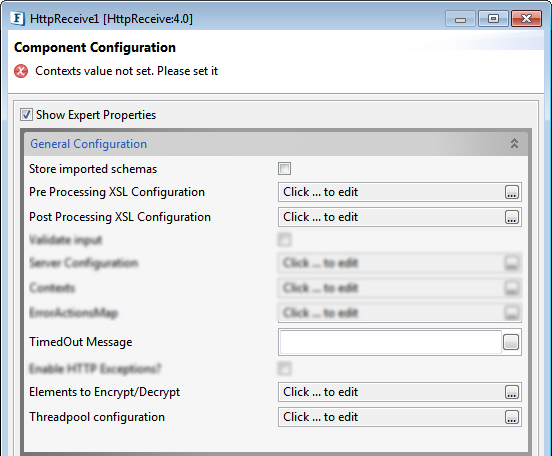Toggle the Validate input checkbox

pyautogui.click(x=284, y=240)
